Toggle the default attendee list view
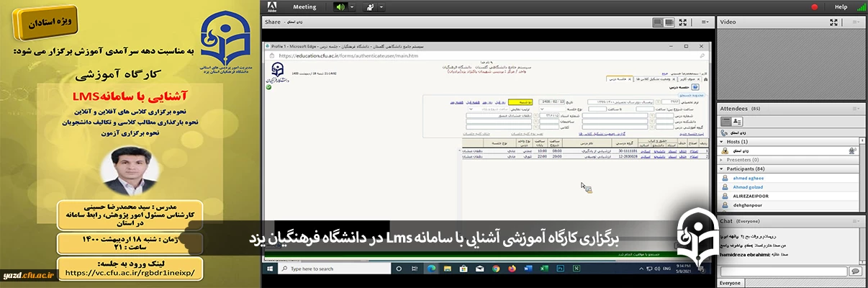The width and height of the screenshot is (868, 288). 726,122
